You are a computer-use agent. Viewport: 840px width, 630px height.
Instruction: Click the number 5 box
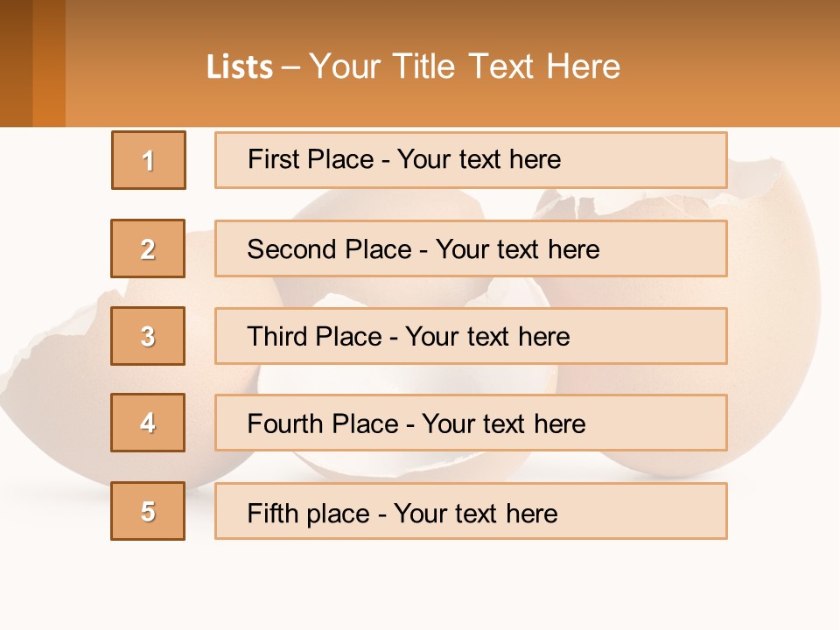click(148, 511)
